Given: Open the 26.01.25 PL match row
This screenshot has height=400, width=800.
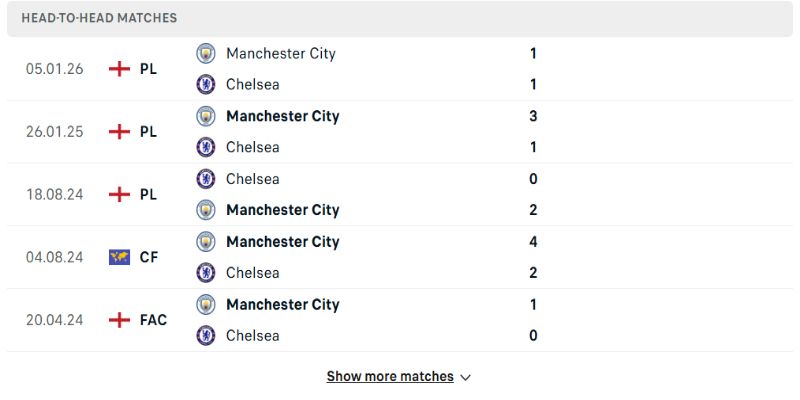Looking at the screenshot, I should coord(400,132).
